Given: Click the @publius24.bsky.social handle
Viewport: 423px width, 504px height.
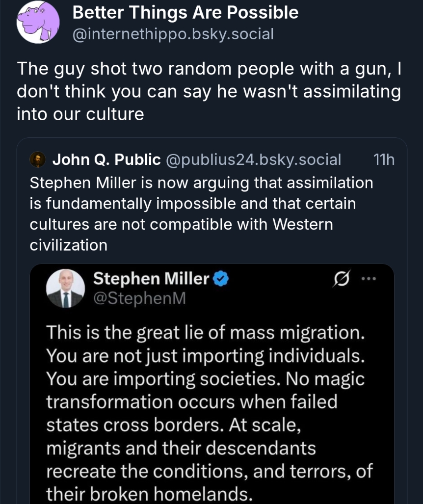Looking at the screenshot, I should point(253,159).
